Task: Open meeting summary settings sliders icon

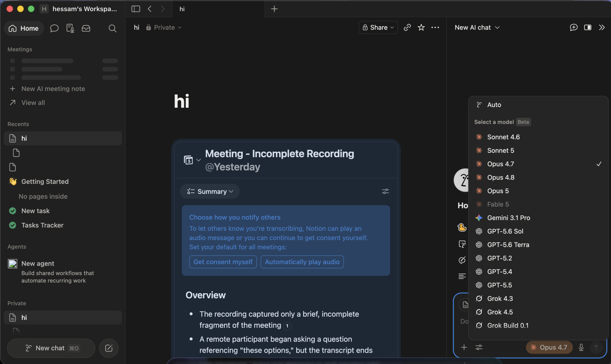Action: tap(385, 191)
